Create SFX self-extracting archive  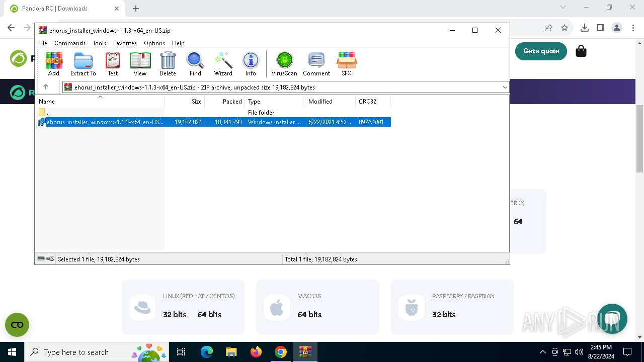(346, 64)
